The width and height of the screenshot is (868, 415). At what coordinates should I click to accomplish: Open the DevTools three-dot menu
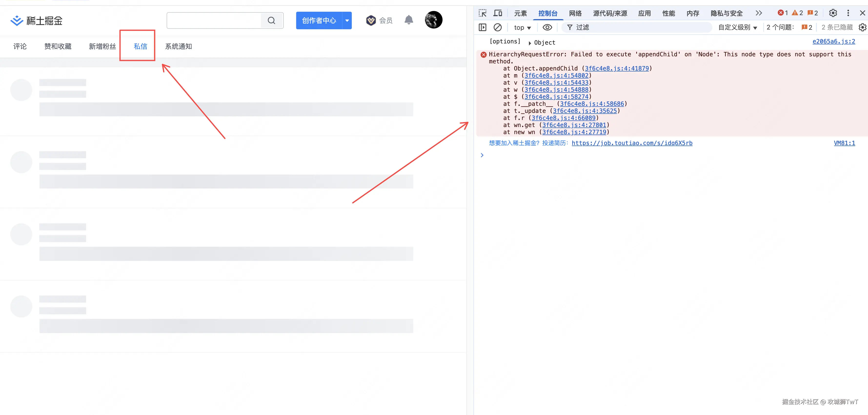848,13
